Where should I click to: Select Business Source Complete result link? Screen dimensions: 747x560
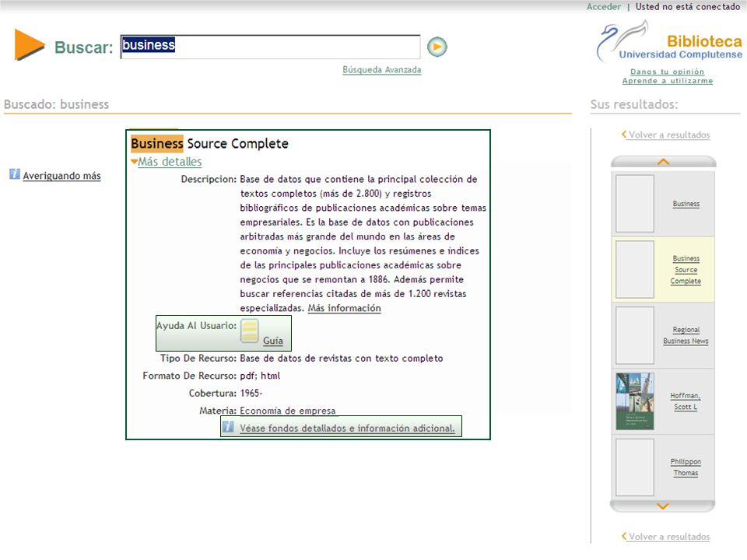[686, 270]
